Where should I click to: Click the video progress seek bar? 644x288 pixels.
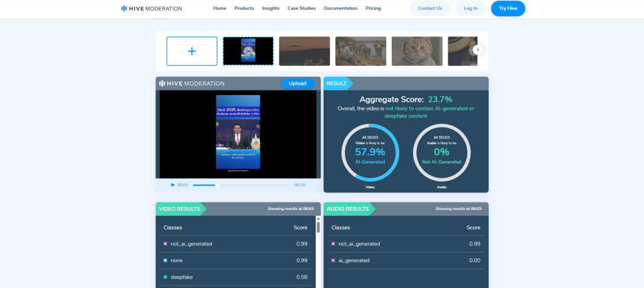(x=242, y=185)
